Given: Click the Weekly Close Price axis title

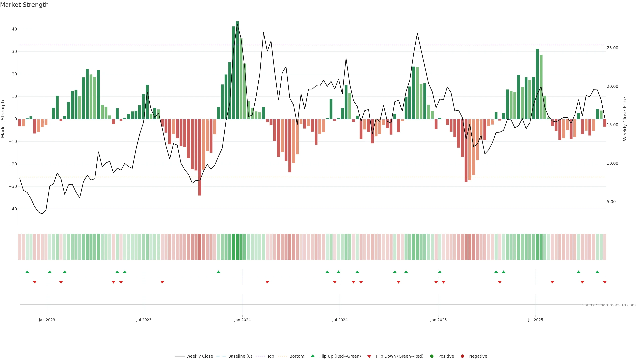Looking at the screenshot, I should 625,119.
